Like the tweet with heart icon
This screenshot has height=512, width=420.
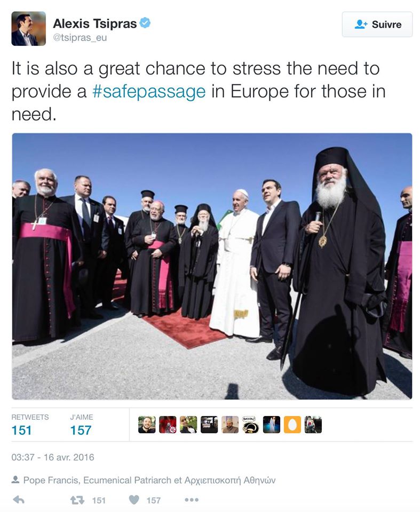[134, 500]
